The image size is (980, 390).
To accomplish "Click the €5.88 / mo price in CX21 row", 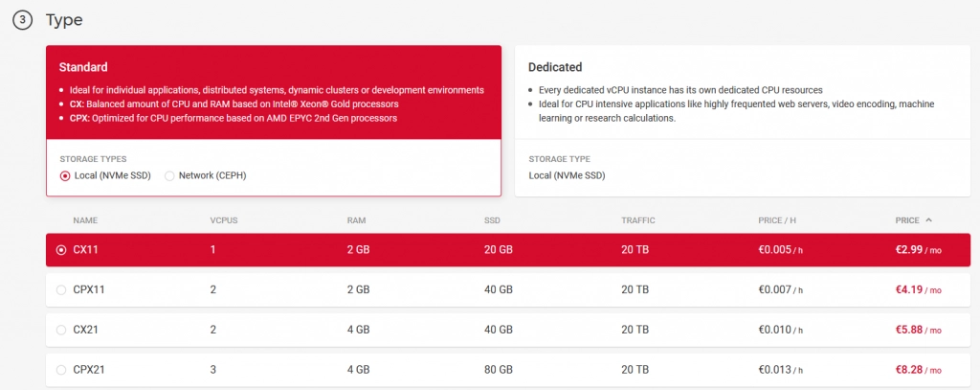I will click(x=918, y=330).
